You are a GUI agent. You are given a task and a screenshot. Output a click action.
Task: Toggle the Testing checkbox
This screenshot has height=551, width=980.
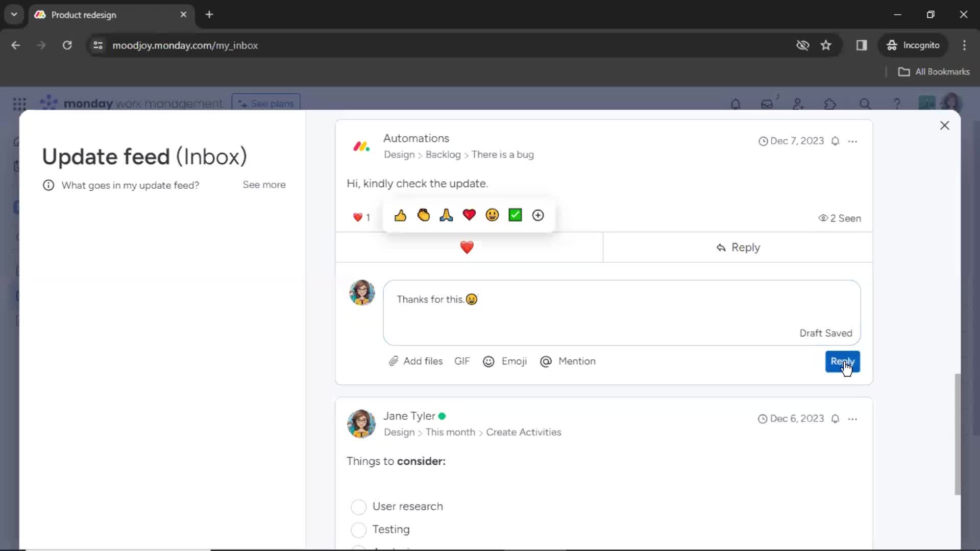tap(358, 530)
